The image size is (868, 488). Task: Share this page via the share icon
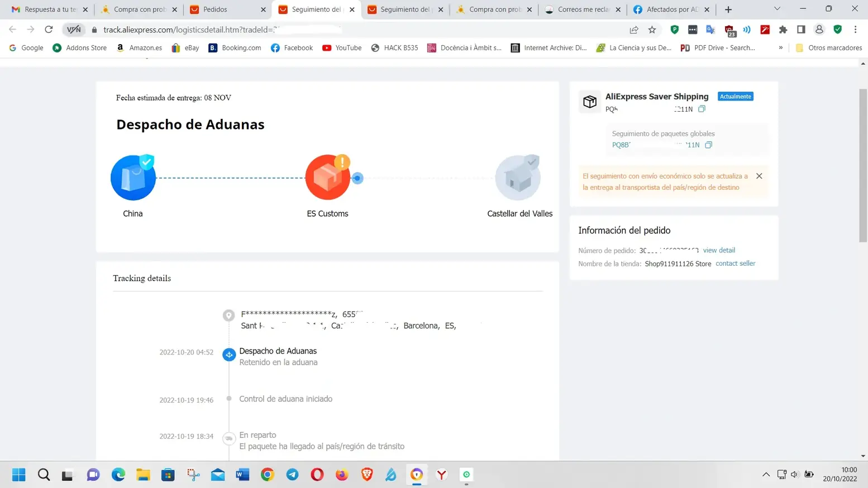click(x=634, y=30)
